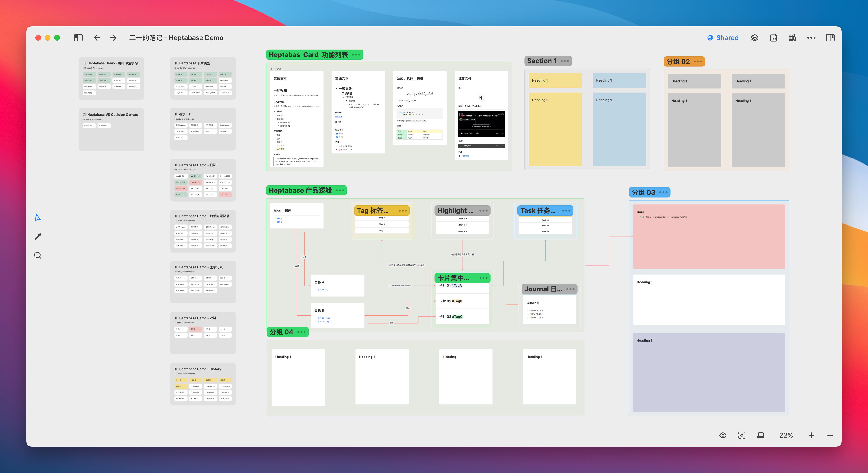This screenshot has width=868, height=473.
Task: Collapse the 三级折叠 toggle triangle
Action: [x=343, y=97]
